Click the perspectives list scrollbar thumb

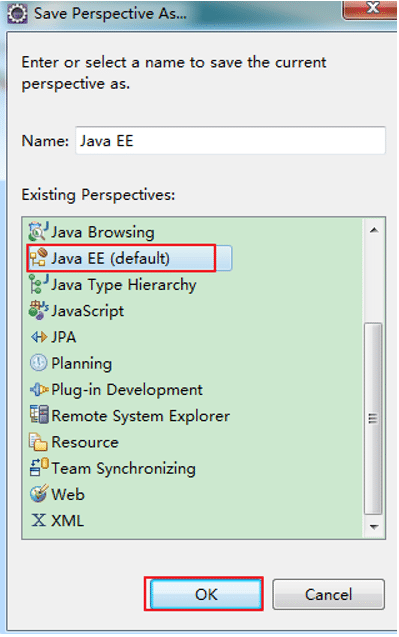[373, 418]
